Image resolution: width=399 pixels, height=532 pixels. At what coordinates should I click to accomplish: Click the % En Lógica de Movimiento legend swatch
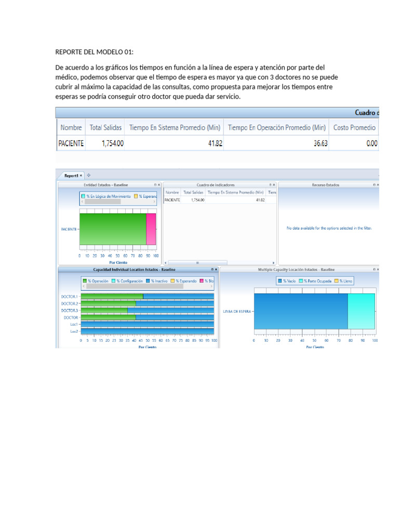coord(83,196)
